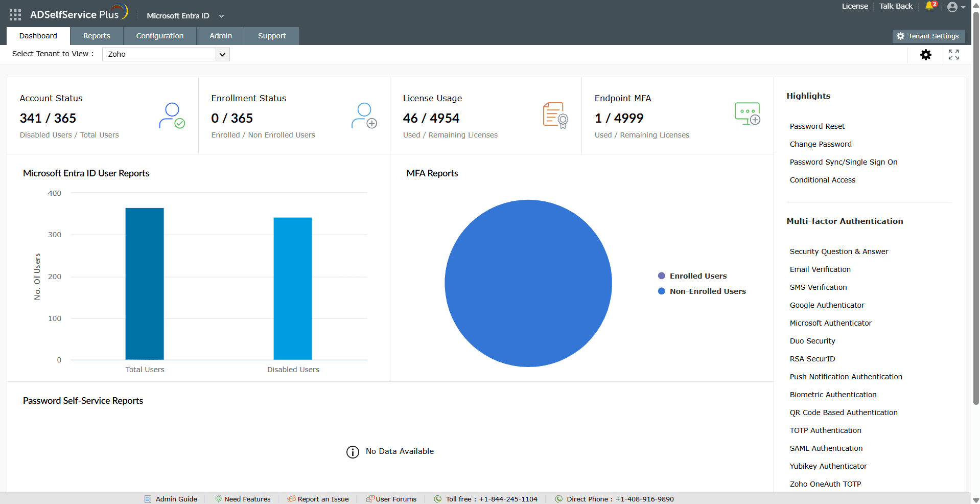Click the Account Status user icon

click(172, 116)
